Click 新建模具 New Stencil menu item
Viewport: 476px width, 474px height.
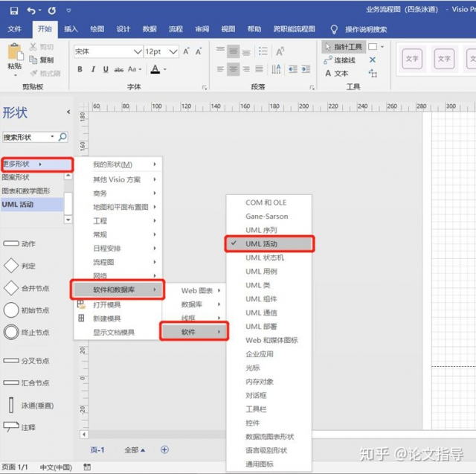tap(106, 318)
